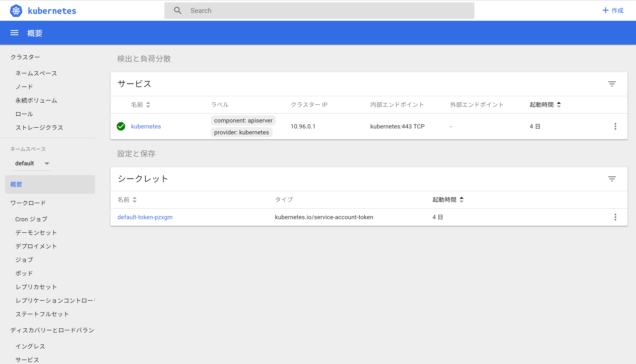The width and height of the screenshot is (636, 364).
Task: Open filter options for the シークレット table
Action: [x=612, y=179]
